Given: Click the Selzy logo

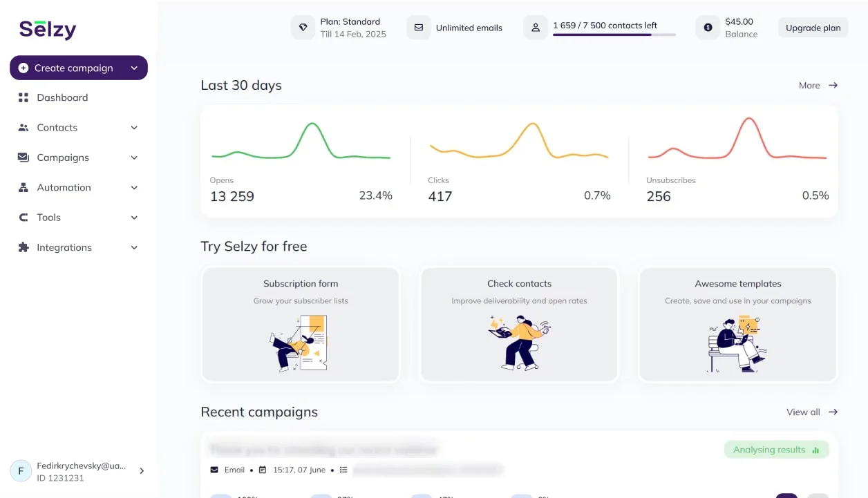Looking at the screenshot, I should (x=48, y=29).
